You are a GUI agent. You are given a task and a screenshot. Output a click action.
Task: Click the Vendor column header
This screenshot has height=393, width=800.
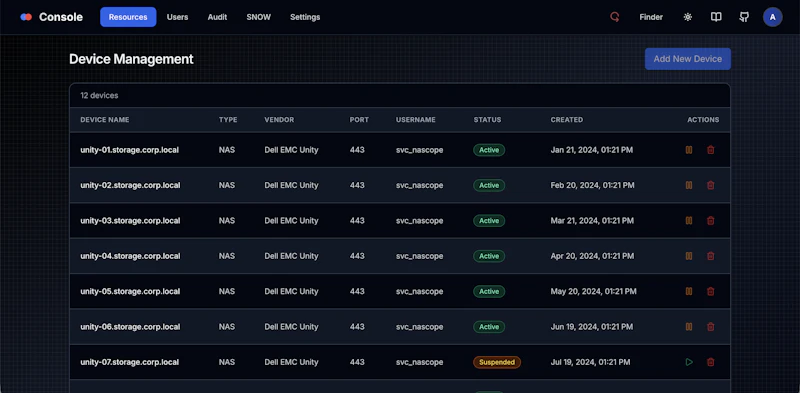tap(279, 120)
